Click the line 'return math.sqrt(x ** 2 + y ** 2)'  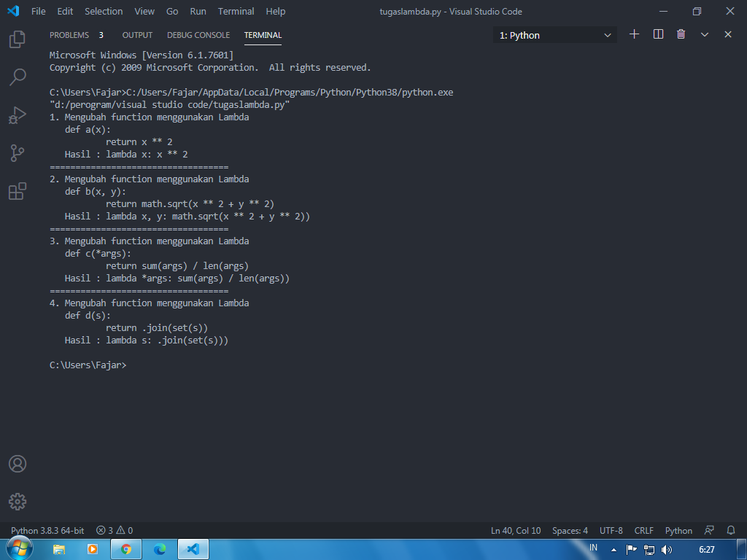pos(190,204)
